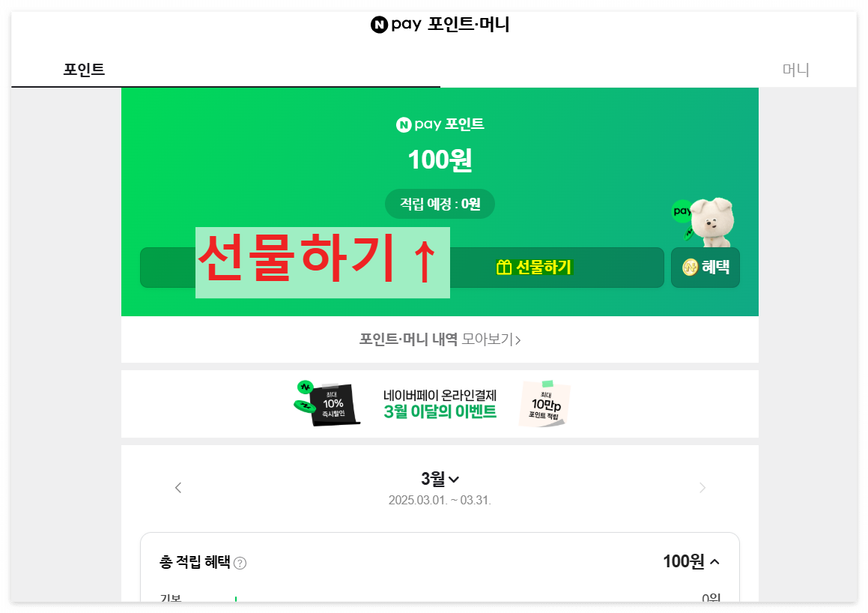Viewport: 868px width, 613px height.
Task: Click the 적립 예정 : 0원 pill
Action: point(440,204)
